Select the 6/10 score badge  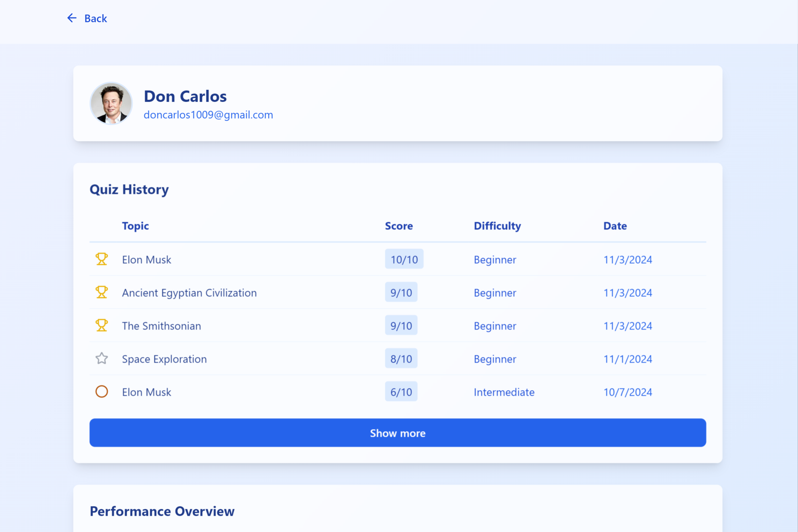[x=401, y=392]
